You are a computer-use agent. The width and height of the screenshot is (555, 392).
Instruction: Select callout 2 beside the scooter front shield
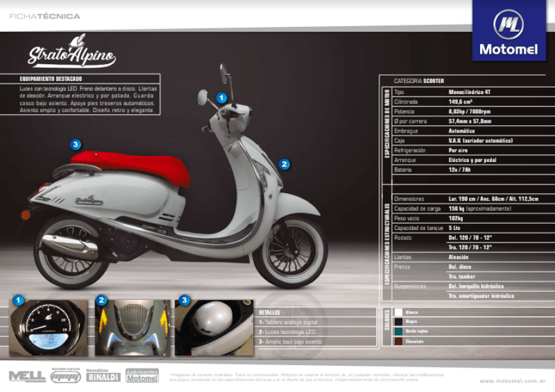[284, 164]
